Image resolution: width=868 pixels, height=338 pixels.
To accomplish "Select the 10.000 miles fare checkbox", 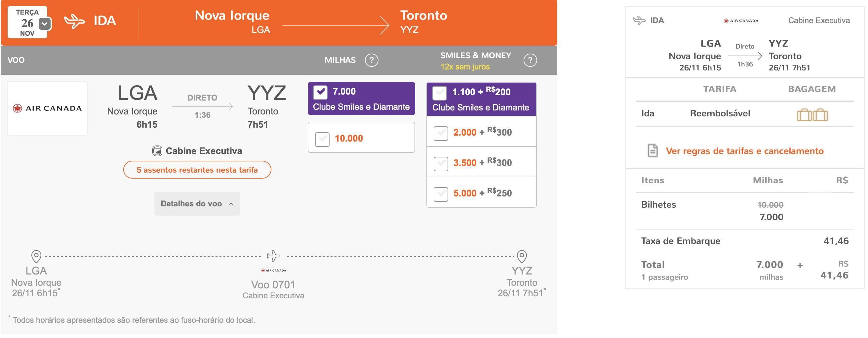I will click(x=322, y=139).
